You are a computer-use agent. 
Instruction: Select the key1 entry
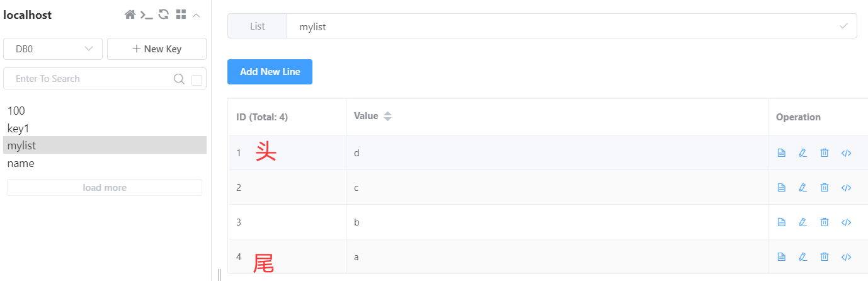(x=18, y=129)
